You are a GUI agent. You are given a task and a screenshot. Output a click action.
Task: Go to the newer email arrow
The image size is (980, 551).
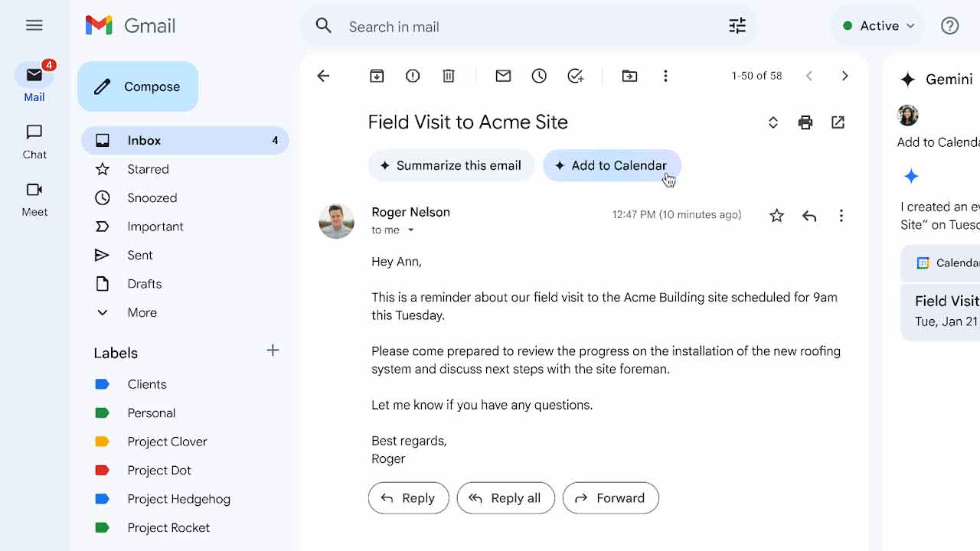(809, 76)
